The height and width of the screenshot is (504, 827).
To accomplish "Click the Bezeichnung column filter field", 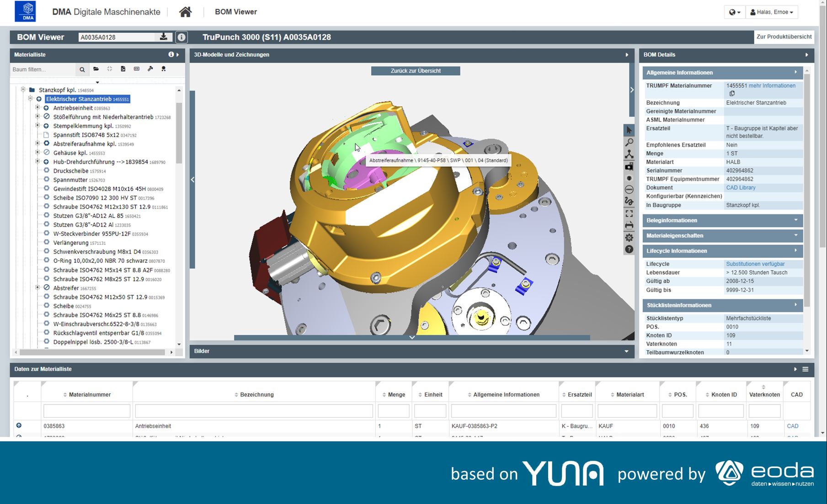I will pos(254,411).
